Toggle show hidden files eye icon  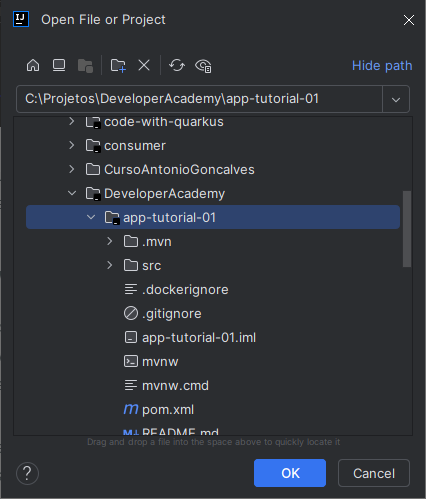coord(203,66)
